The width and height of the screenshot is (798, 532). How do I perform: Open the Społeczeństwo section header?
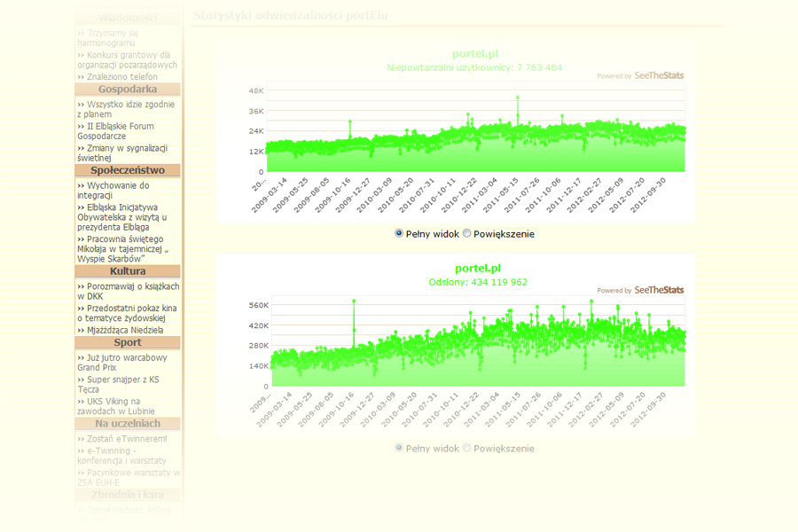[128, 170]
